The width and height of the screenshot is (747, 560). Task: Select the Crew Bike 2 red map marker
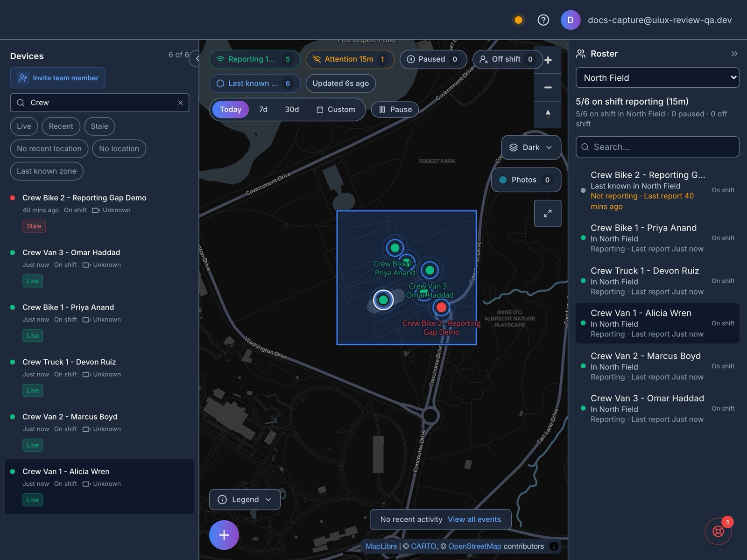(441, 307)
